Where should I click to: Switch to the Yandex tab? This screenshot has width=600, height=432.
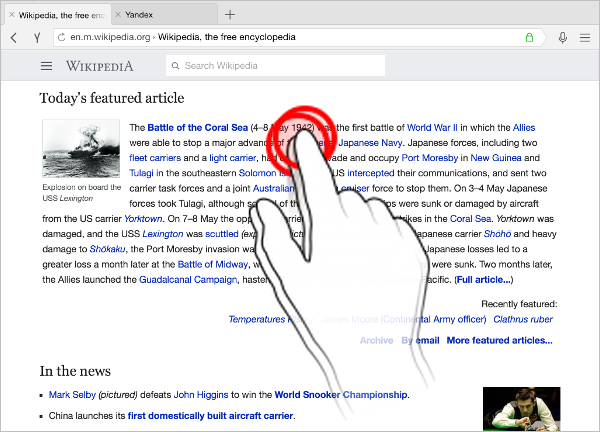165,15
